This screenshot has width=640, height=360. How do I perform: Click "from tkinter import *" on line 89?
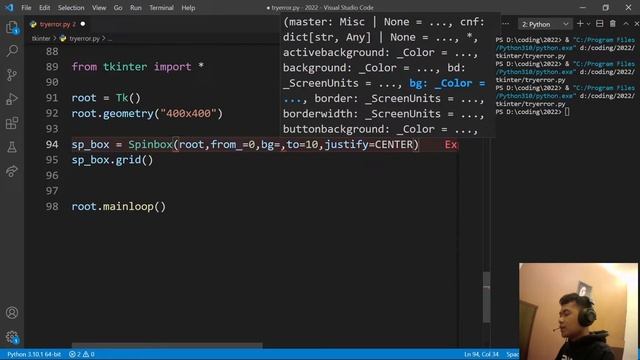[x=138, y=67]
